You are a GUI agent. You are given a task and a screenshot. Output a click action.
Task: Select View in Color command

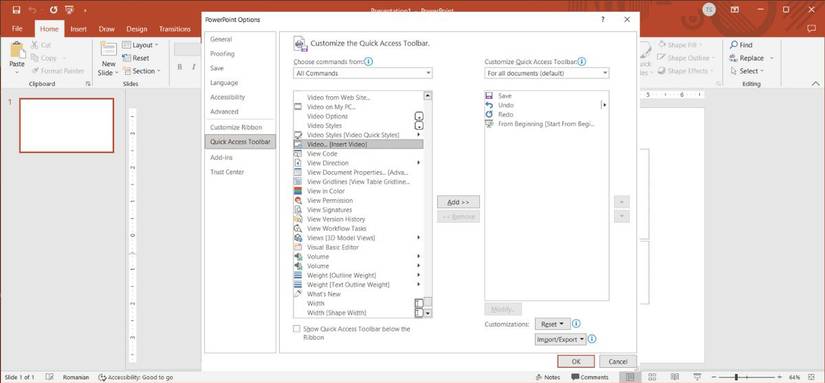tap(358, 191)
